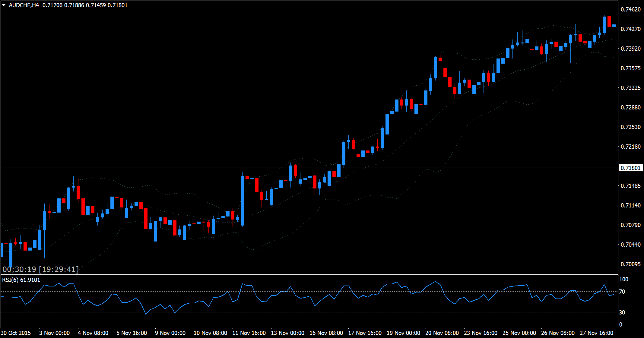Click the RSI 30 level label
Image resolution: width=644 pixels, height=338 pixels.
point(622,312)
